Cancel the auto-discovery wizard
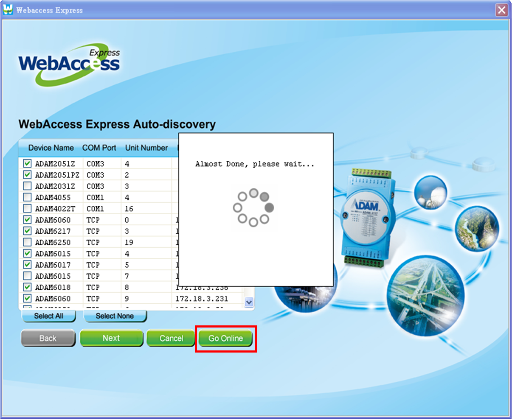Viewport: 512px width, 420px height. (171, 338)
